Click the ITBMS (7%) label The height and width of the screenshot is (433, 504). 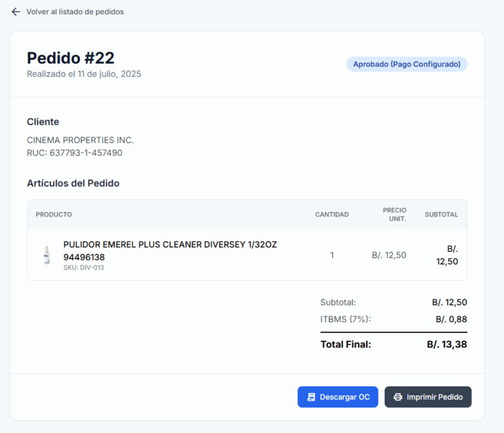(x=345, y=319)
